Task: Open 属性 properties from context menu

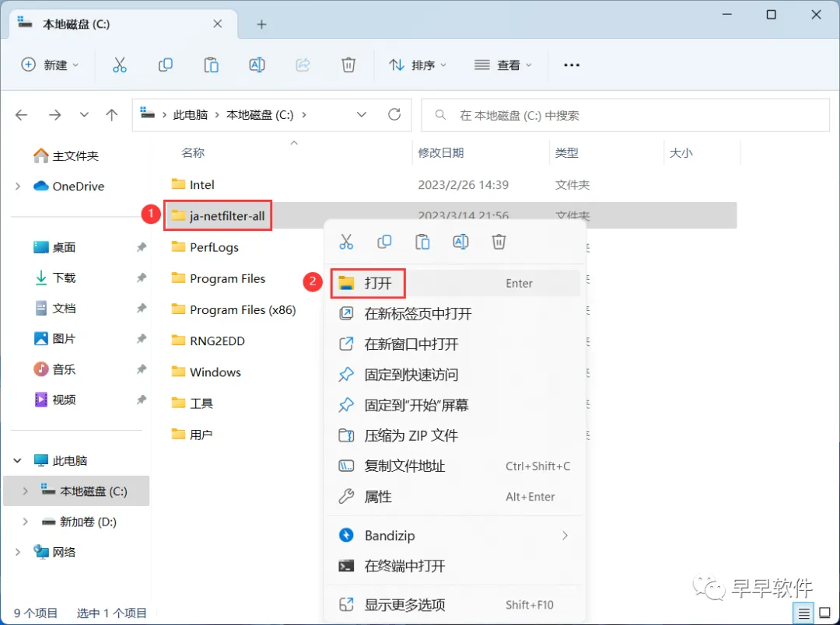Action: [x=455, y=497]
